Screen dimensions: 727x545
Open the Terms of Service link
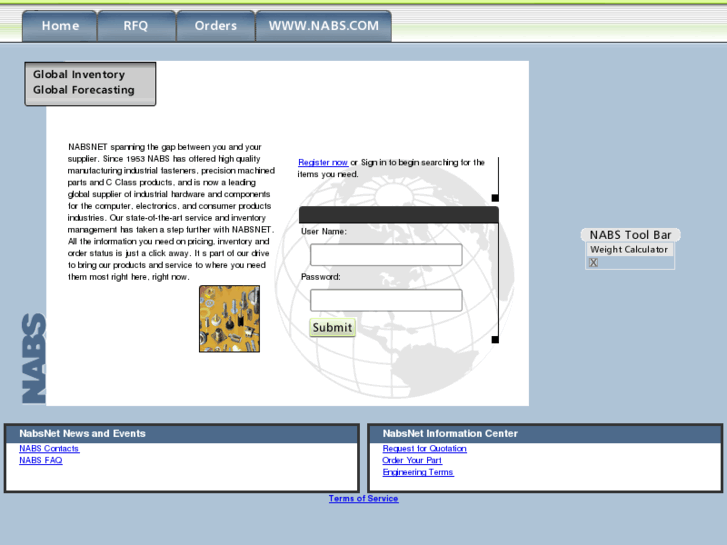(364, 499)
